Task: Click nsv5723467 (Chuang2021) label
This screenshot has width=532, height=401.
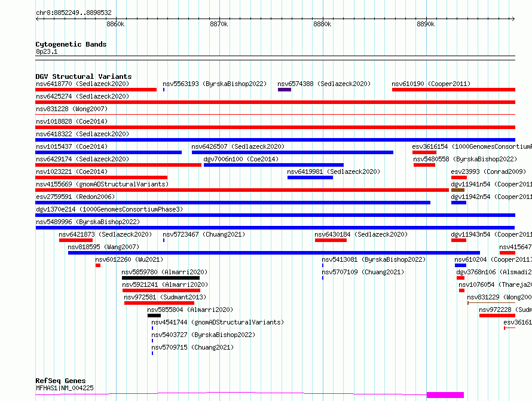Action: click(204, 234)
